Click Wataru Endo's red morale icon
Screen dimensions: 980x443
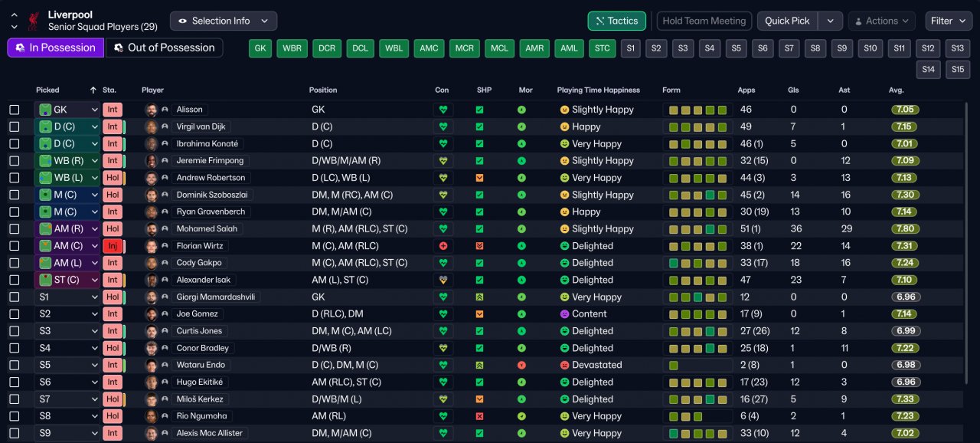coord(521,365)
